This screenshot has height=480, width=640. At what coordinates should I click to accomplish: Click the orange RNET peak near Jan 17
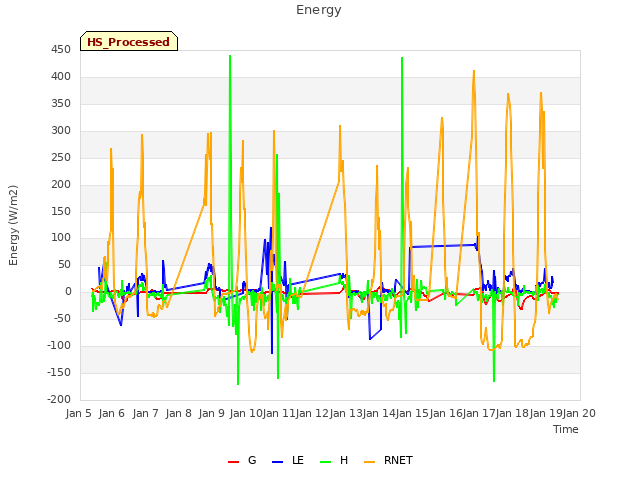(x=474, y=72)
